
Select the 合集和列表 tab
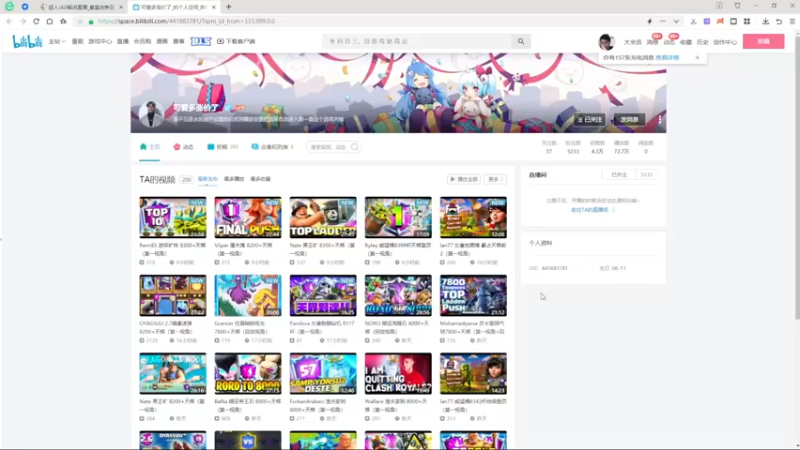click(x=272, y=147)
